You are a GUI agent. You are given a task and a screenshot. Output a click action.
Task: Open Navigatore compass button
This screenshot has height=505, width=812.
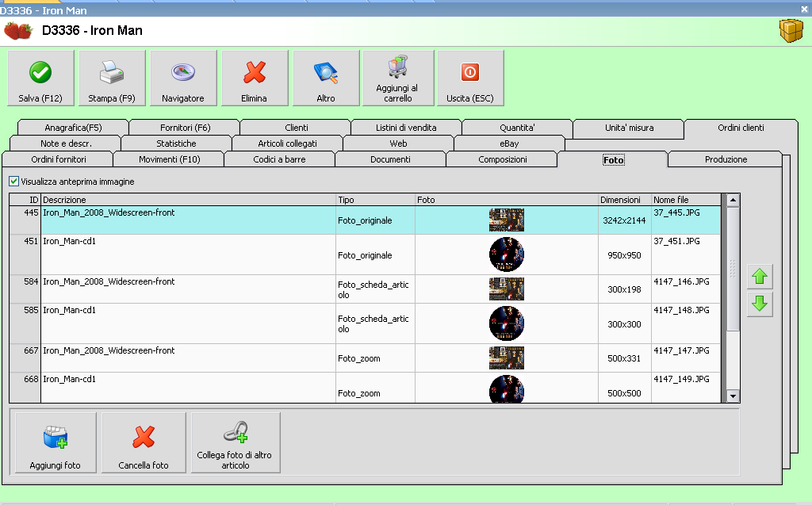tap(183, 78)
